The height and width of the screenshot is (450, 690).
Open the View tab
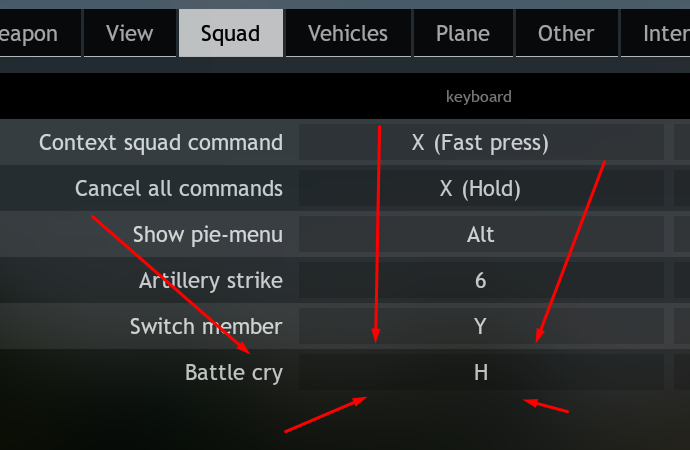[128, 33]
